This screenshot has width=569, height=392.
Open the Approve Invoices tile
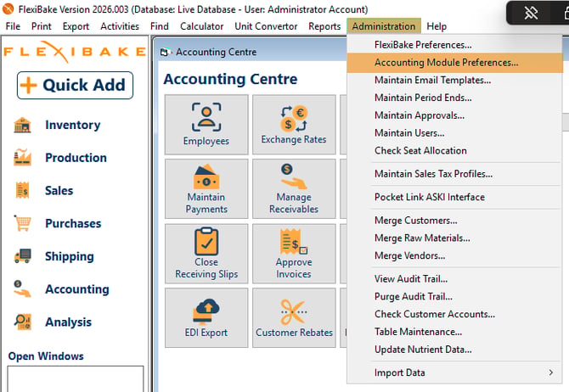click(294, 253)
